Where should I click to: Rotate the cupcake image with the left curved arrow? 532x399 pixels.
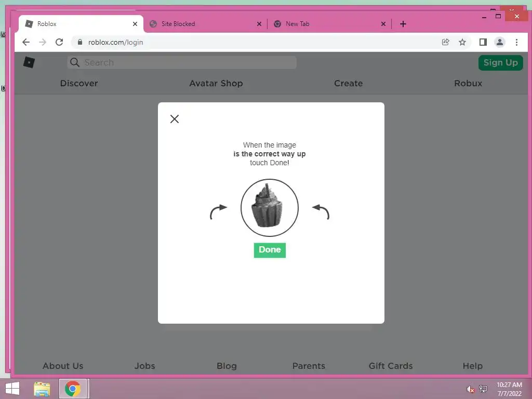coord(219,212)
